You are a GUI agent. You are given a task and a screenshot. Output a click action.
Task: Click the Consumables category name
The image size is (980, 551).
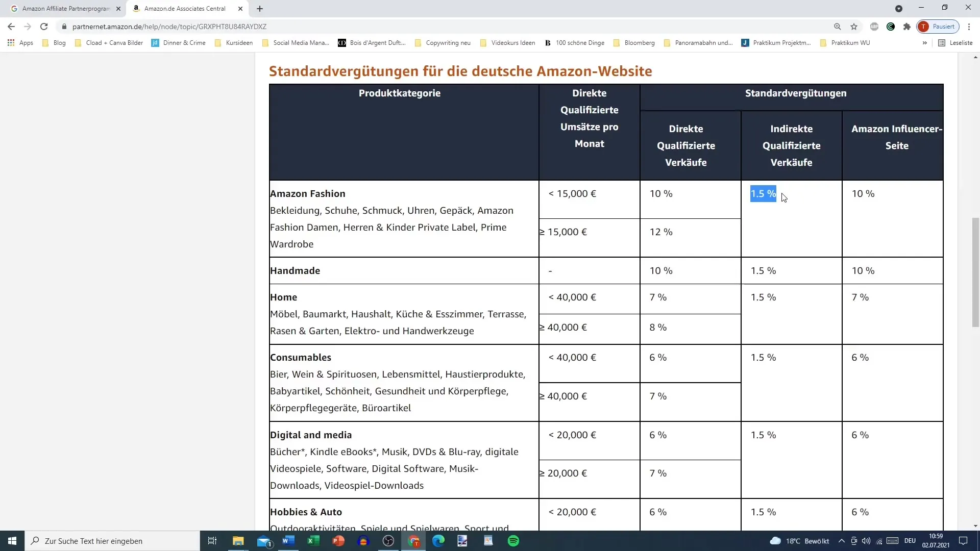pos(301,357)
